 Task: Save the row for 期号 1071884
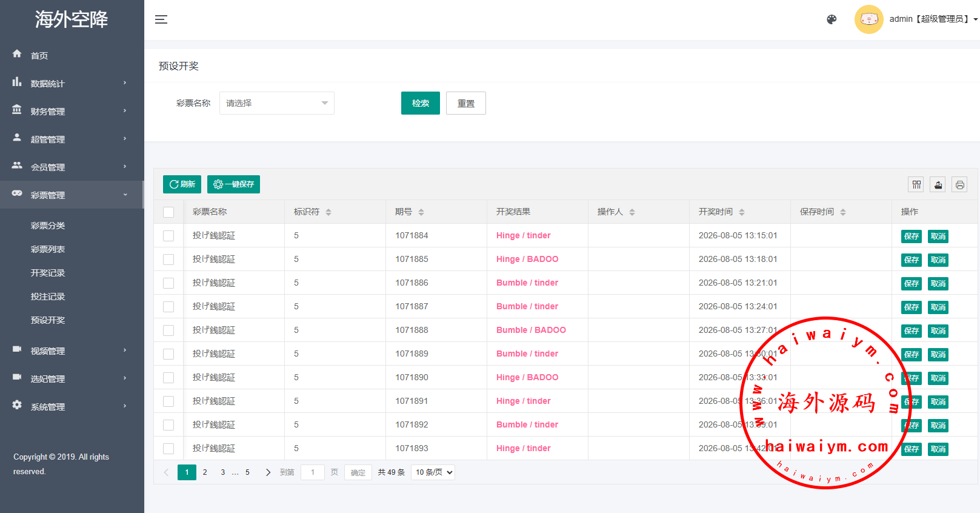[912, 236]
